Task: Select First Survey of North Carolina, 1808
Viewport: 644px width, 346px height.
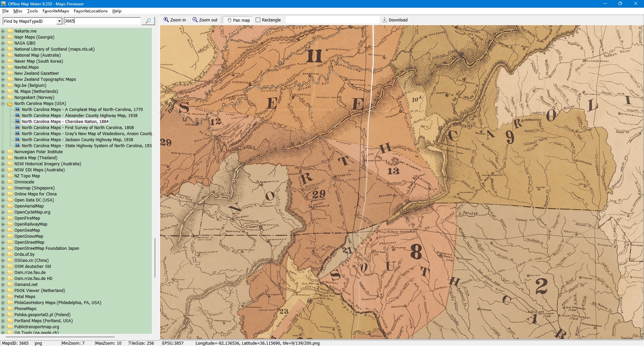Action: pos(77,128)
